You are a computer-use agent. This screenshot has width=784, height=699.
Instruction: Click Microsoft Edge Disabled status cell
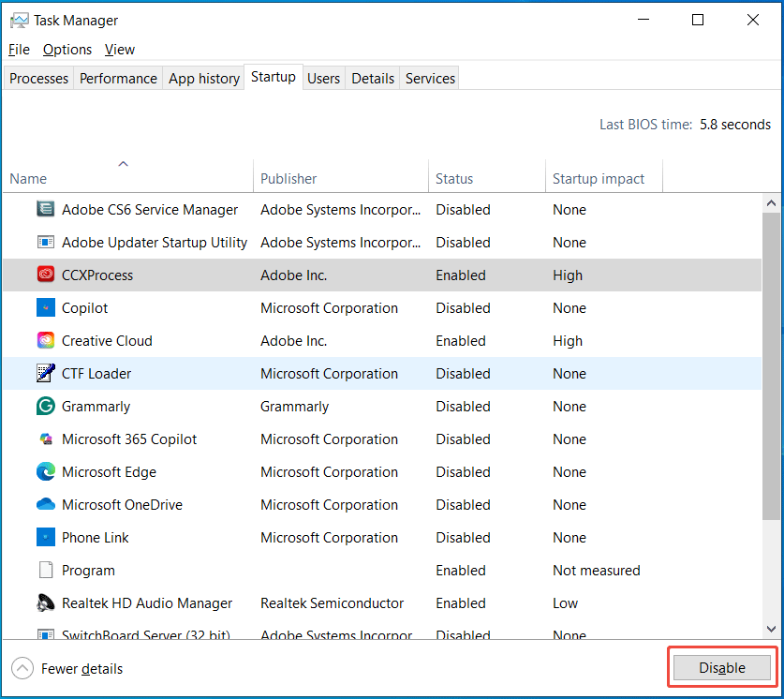tap(463, 472)
